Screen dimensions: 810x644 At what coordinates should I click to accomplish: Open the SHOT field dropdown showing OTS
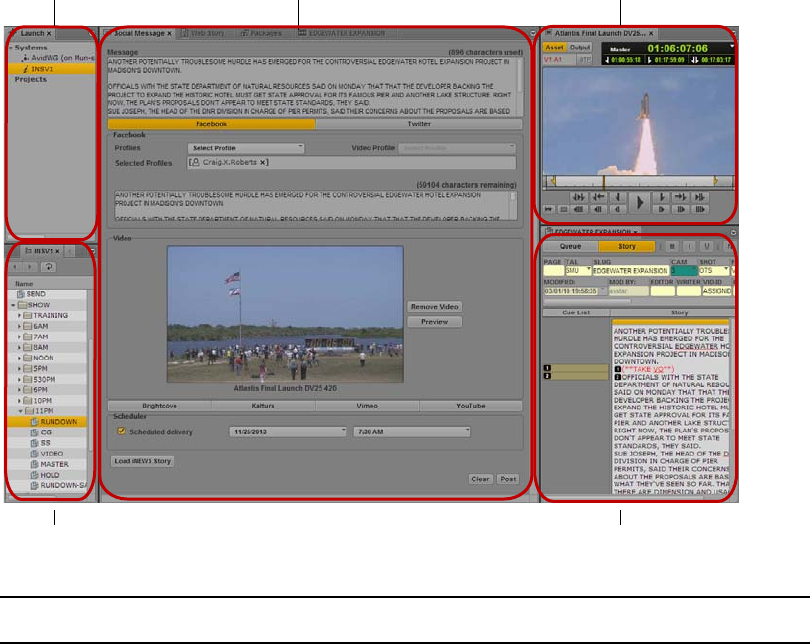(x=725, y=270)
